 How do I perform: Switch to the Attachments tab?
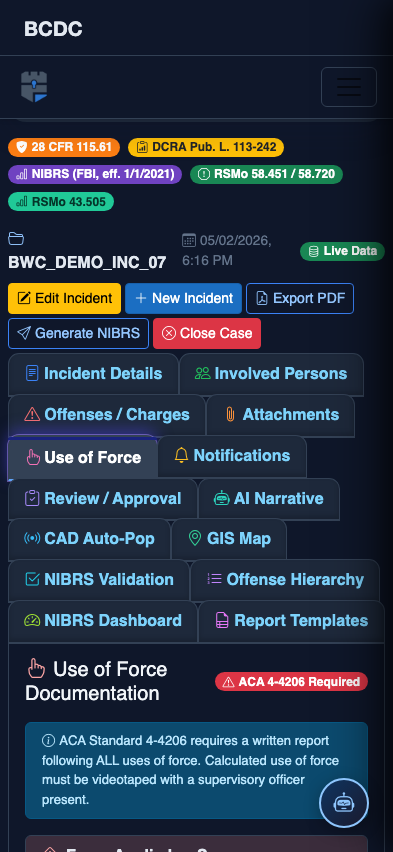tap(280, 415)
